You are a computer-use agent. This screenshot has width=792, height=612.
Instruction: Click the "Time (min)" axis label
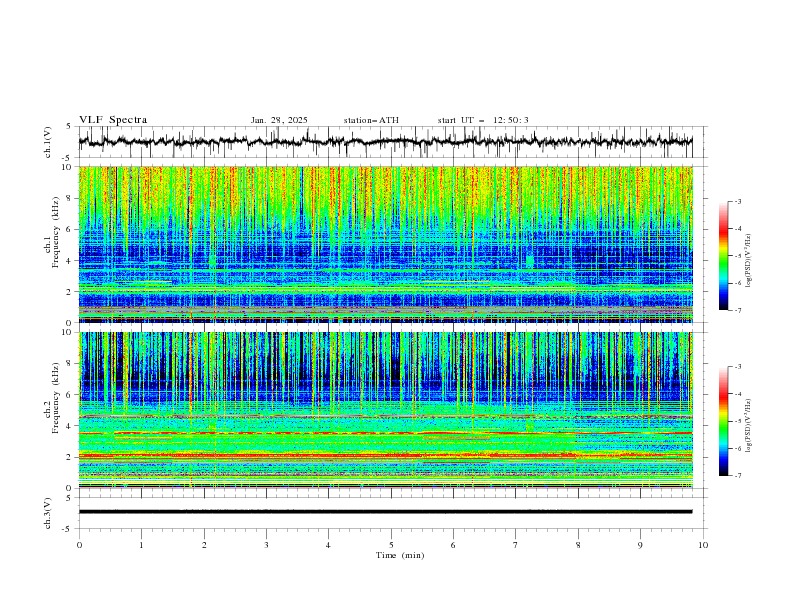tap(400, 555)
